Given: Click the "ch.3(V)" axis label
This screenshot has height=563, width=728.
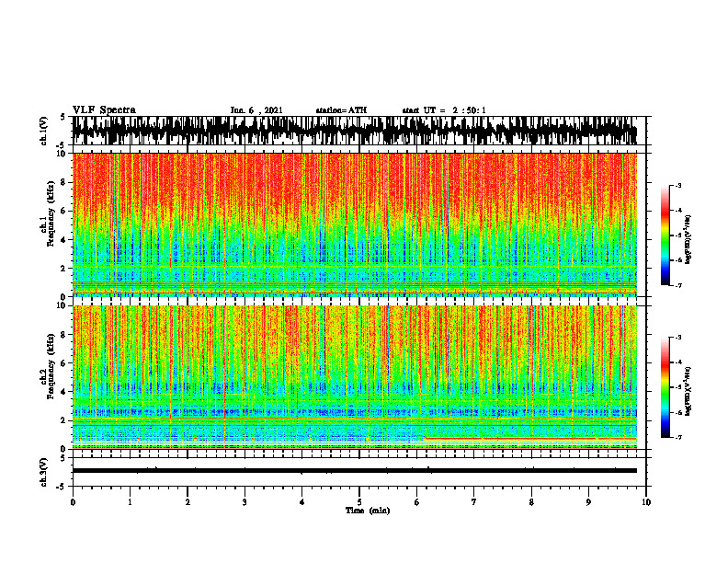Looking at the screenshot, I should pyautogui.click(x=44, y=472).
